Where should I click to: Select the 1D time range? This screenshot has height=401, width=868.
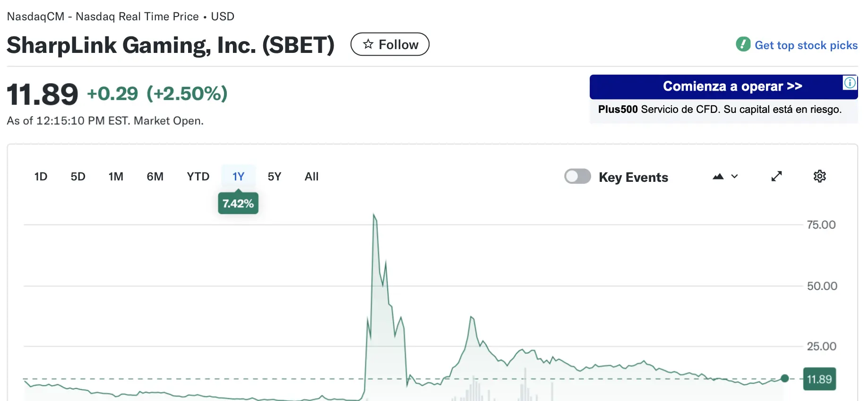click(41, 177)
